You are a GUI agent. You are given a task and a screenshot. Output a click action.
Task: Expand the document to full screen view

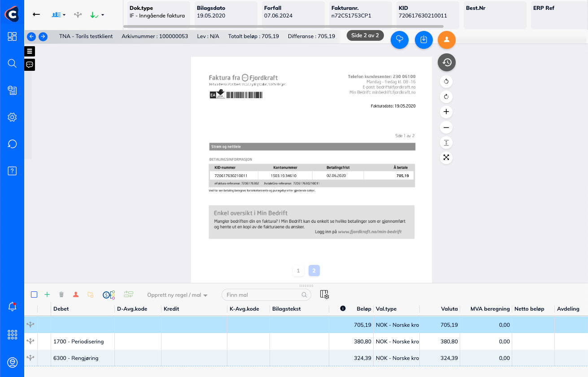click(x=446, y=157)
